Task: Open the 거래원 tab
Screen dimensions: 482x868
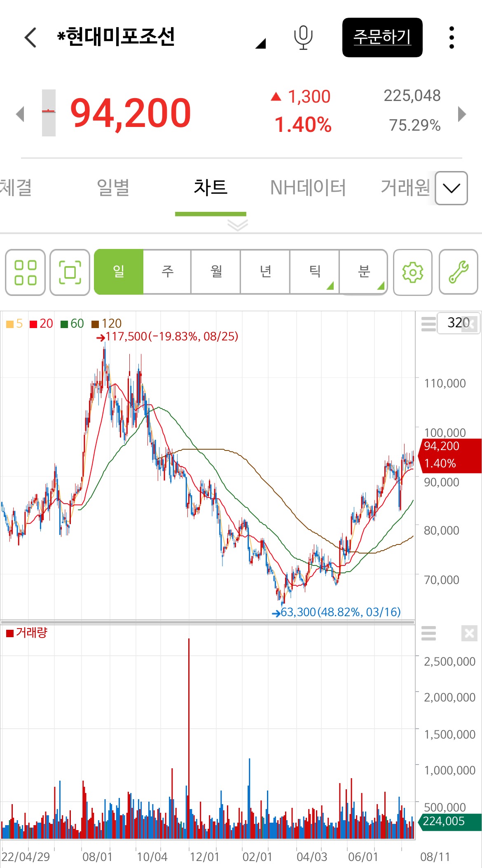Action: click(405, 188)
